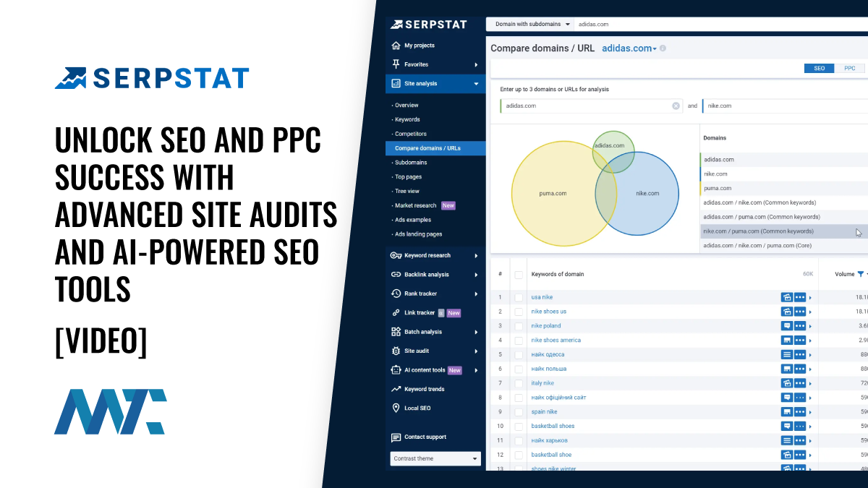Clear the adidas.com domain input
Image resolution: width=868 pixels, height=488 pixels.
coord(676,106)
